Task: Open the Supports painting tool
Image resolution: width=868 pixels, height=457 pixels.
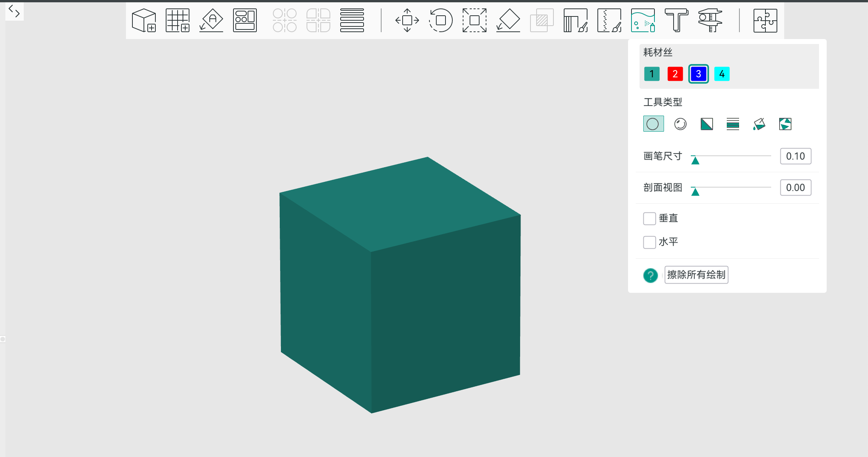Action: coord(576,20)
